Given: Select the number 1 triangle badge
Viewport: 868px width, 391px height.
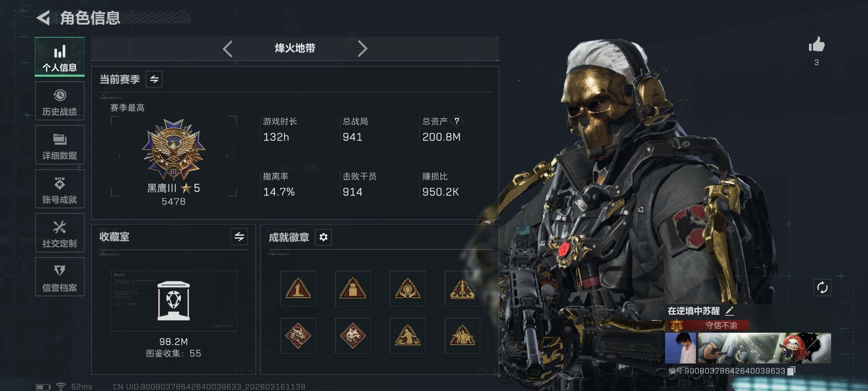Looking at the screenshot, I should click(298, 289).
